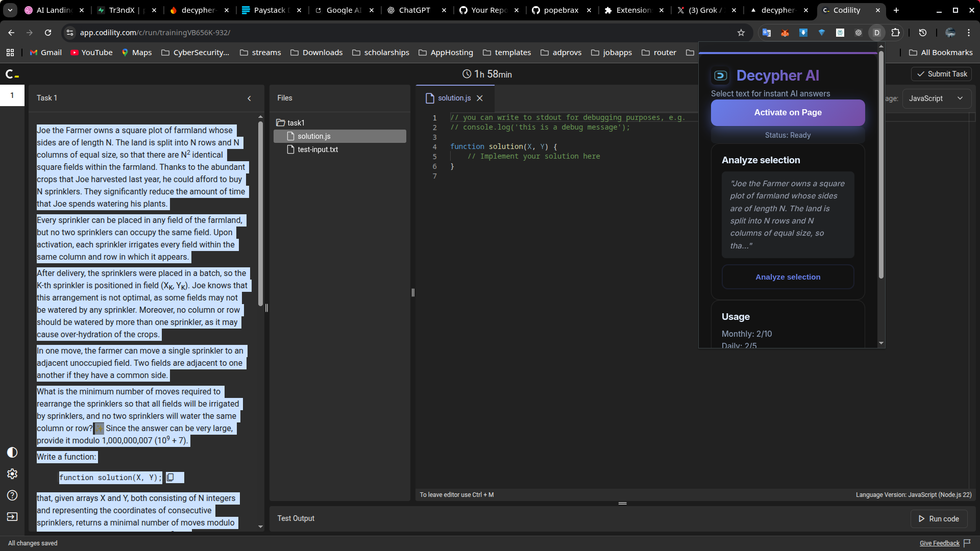The image size is (980, 551).
Task: Click the help question mark icon
Action: [x=12, y=495]
